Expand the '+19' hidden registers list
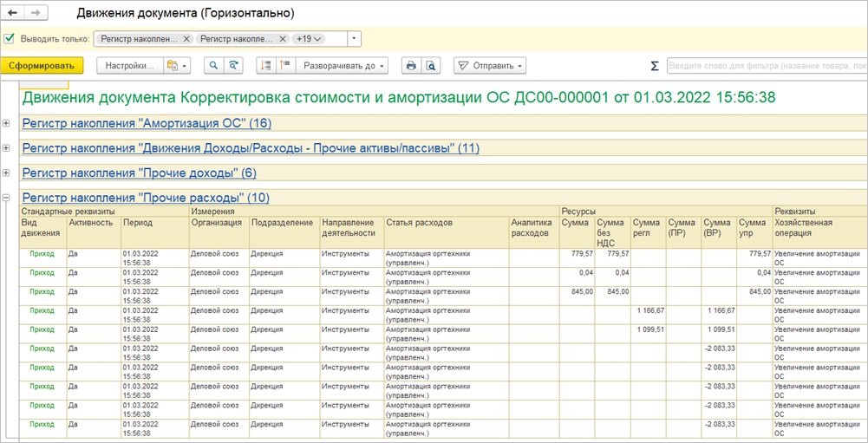The image size is (868, 443). [310, 39]
